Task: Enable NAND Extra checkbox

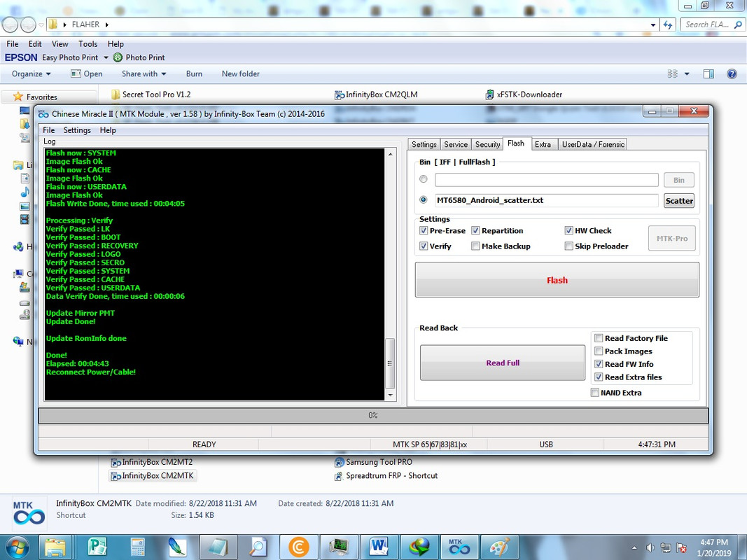Action: pyautogui.click(x=594, y=393)
